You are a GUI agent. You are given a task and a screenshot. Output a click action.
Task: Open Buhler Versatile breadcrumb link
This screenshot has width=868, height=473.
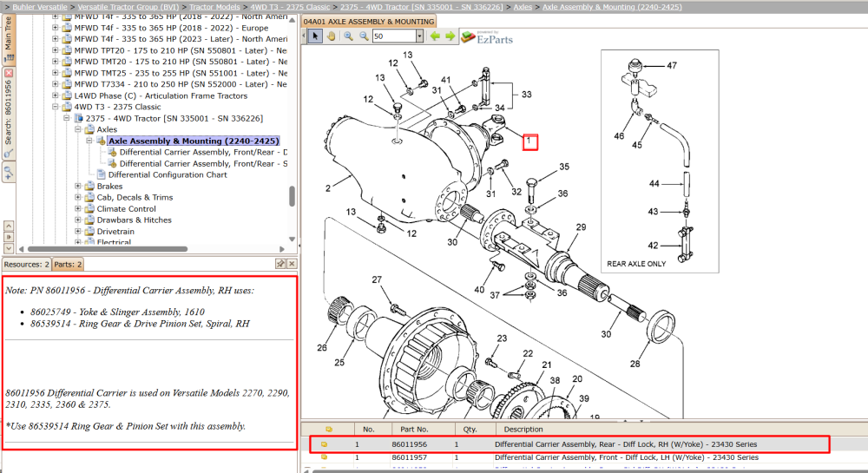click(40, 7)
